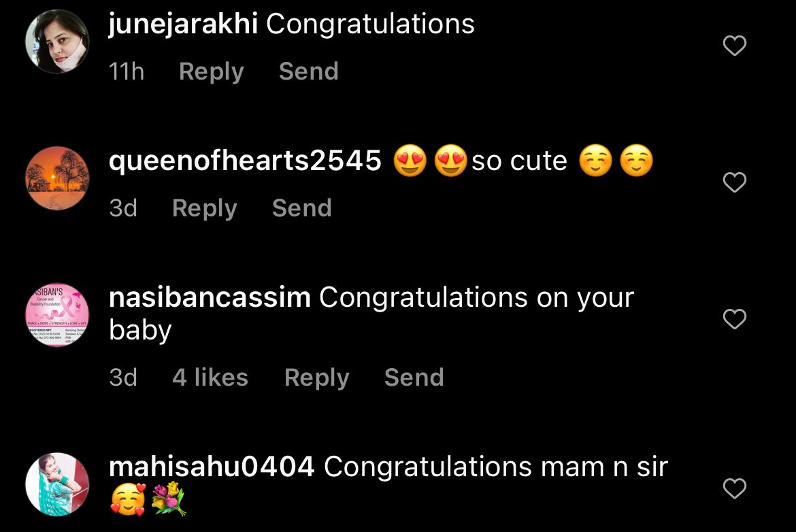View nasibancassim's pink ribbon avatar

pyautogui.click(x=57, y=315)
